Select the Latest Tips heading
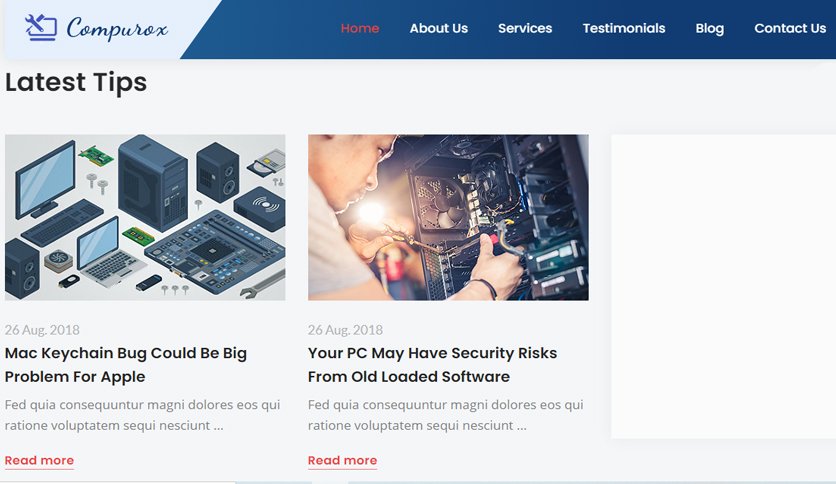The width and height of the screenshot is (836, 484). click(76, 83)
